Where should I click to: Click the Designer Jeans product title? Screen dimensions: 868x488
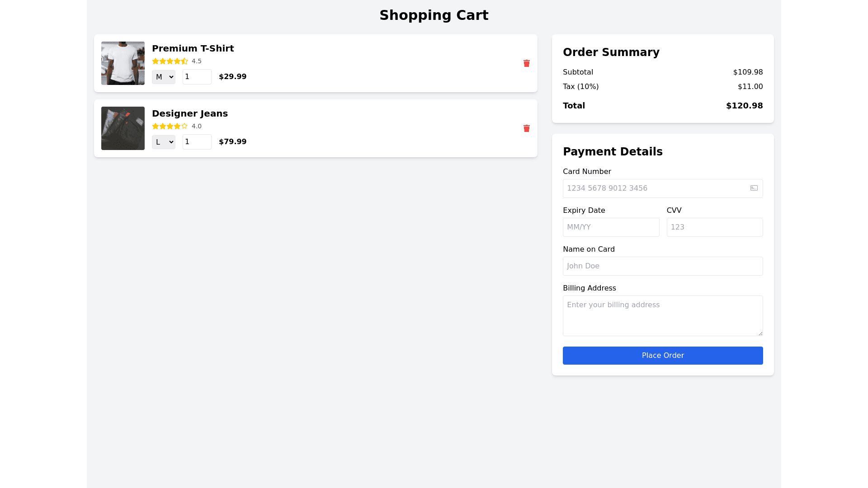(x=190, y=113)
